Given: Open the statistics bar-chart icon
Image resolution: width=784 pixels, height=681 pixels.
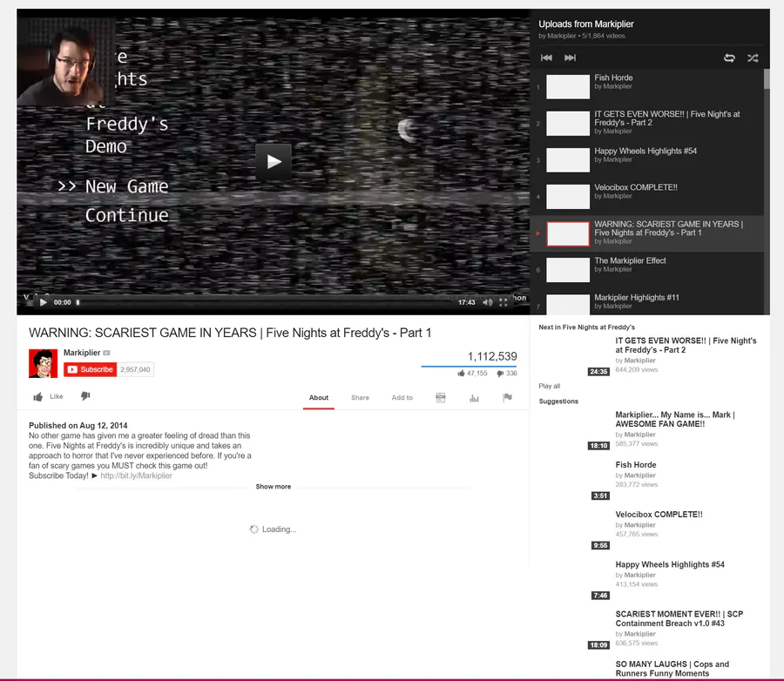Looking at the screenshot, I should [474, 398].
